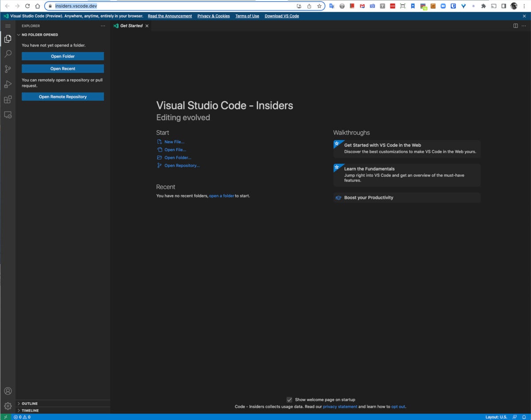Click the browser profile avatar
Screen dimensions: 531x420
[514, 6]
